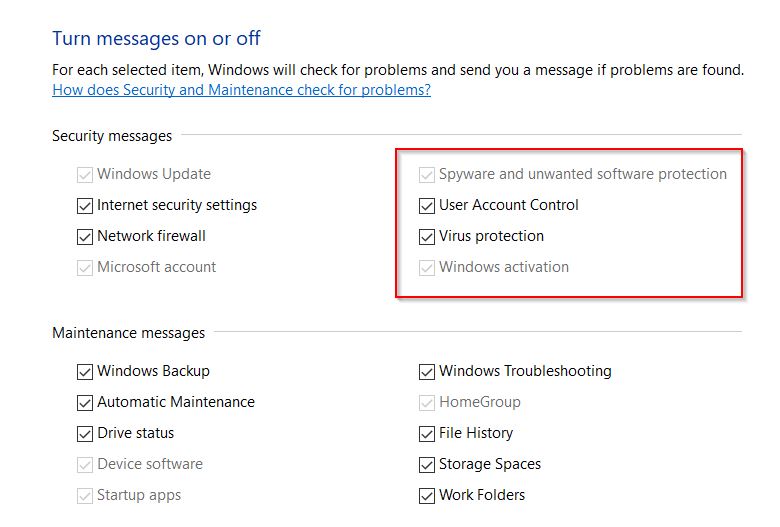Toggle the Windows Backup checkbox

85,372
